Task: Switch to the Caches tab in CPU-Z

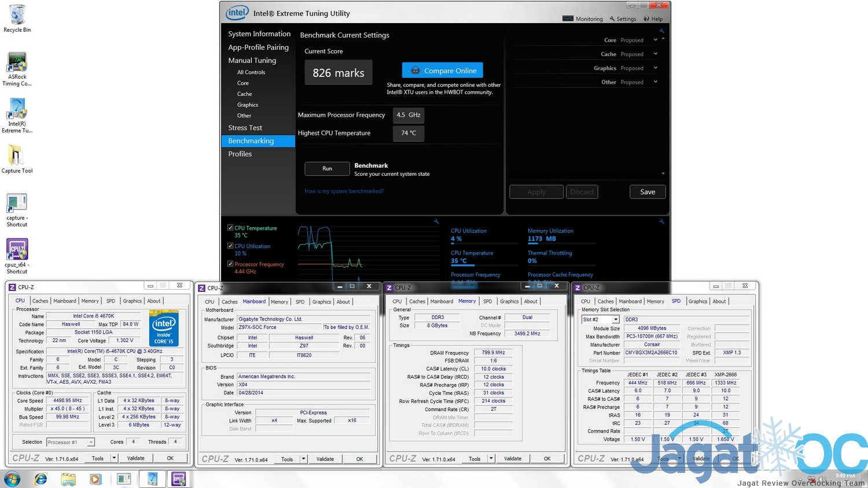Action: (40, 301)
